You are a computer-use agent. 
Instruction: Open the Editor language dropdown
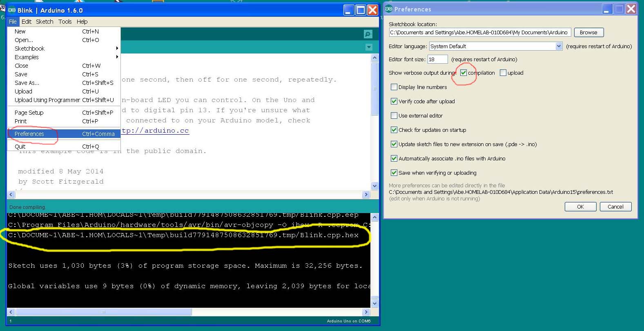[x=496, y=46]
